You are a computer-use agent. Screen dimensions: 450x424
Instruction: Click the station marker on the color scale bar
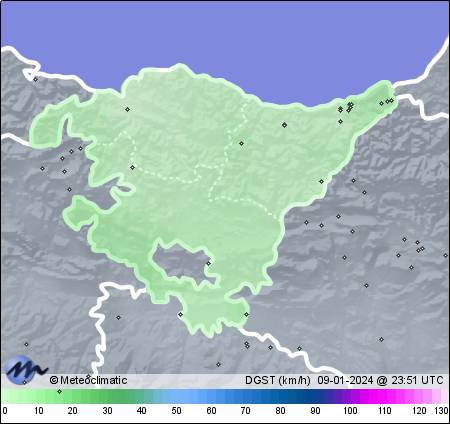coord(59,391)
